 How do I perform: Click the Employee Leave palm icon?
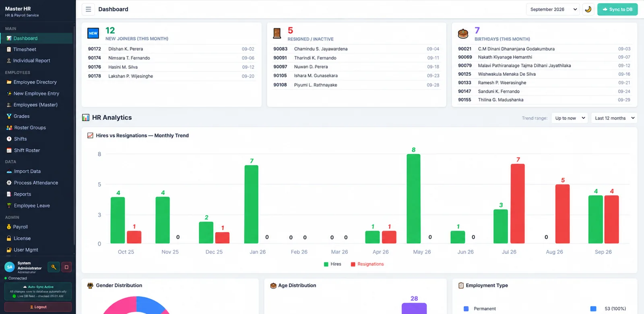9,206
